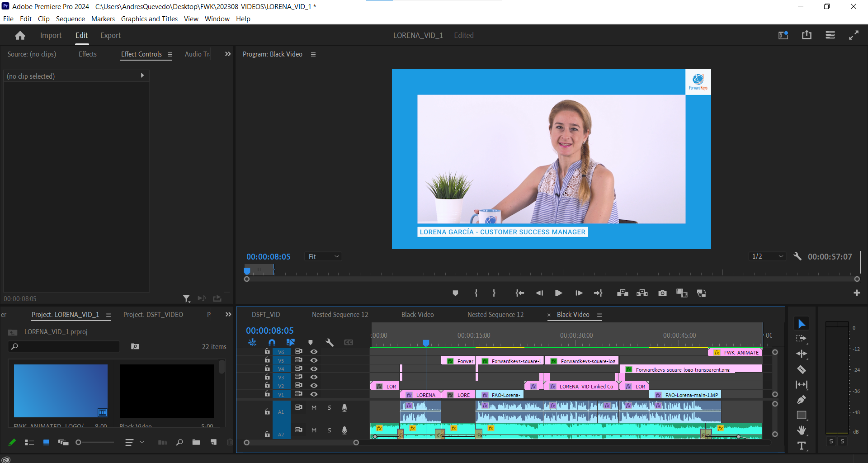
Task: Select the Ripple Edit tool
Action: [802, 354]
